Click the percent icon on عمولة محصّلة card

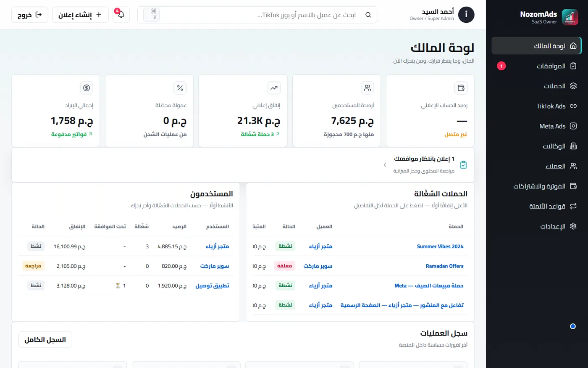180,88
